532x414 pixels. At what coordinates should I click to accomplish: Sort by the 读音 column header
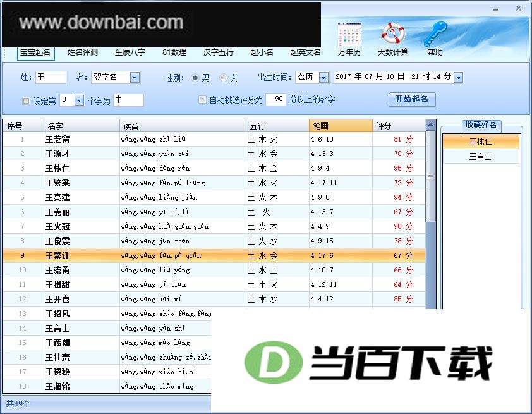(x=183, y=126)
